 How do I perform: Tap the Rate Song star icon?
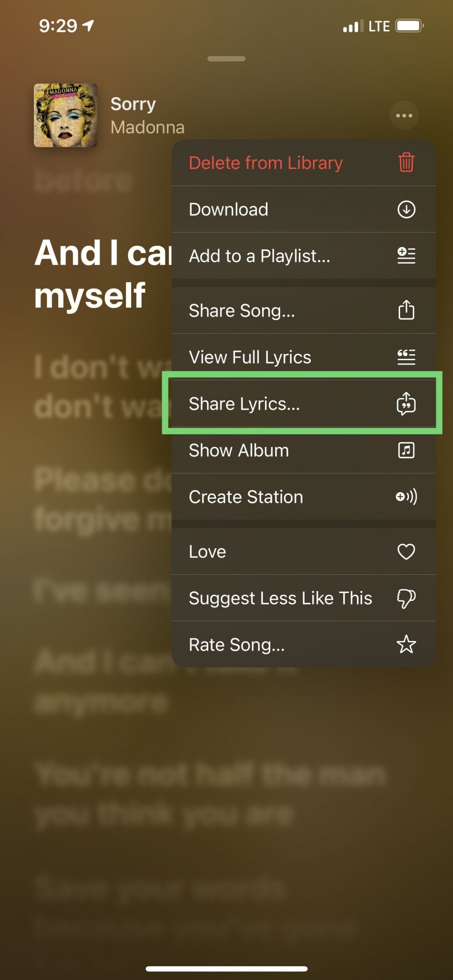406,644
